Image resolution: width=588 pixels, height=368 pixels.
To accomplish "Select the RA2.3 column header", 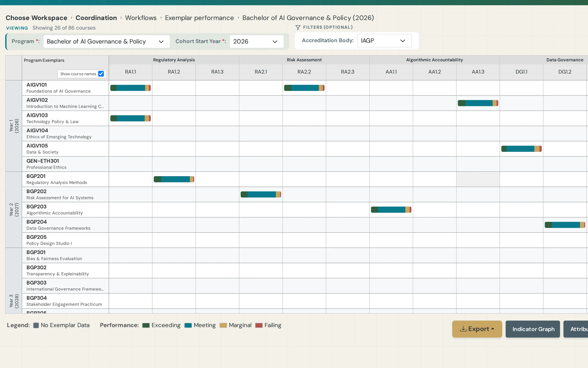I will click(348, 72).
